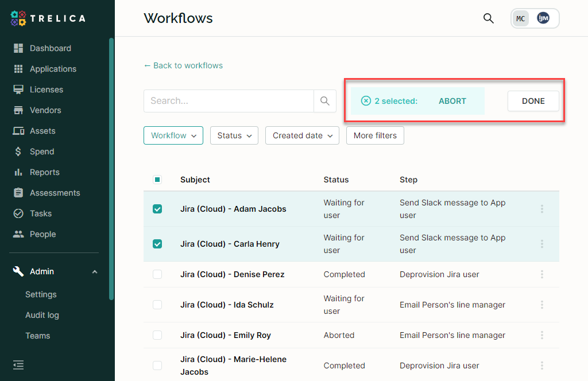Go to Reports in sidebar
This screenshot has width=588, height=381.
45,172
